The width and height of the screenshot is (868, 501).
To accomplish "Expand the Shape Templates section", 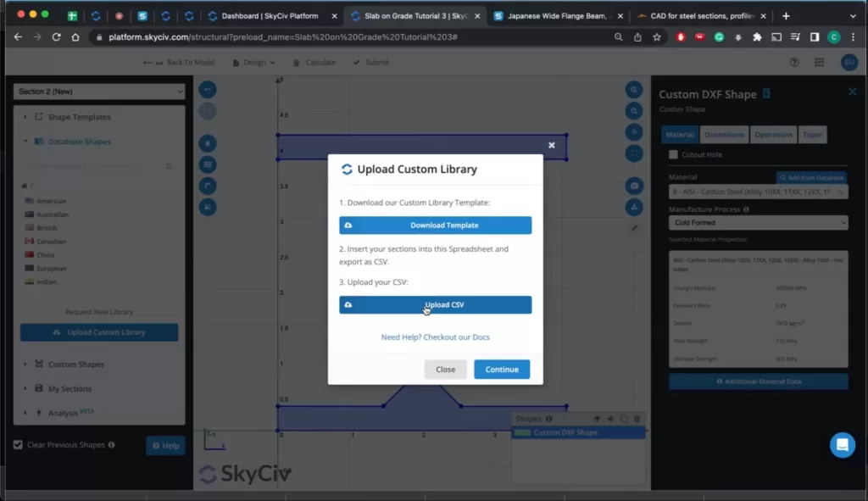I will tap(79, 117).
